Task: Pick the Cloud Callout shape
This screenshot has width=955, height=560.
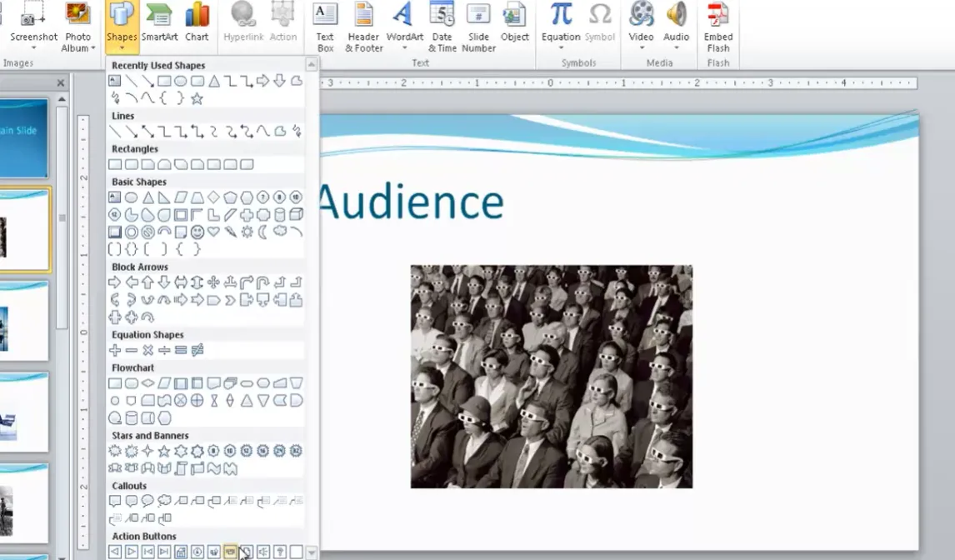Action: (164, 501)
